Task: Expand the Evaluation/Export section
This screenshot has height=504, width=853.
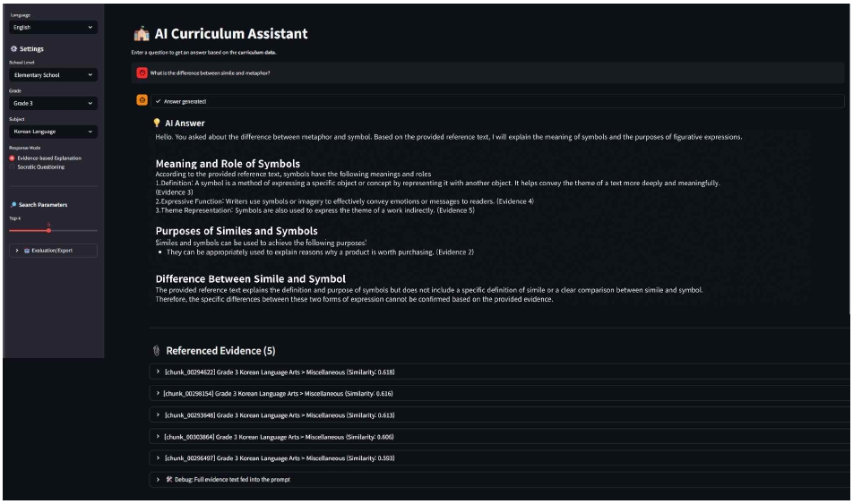Action: pos(53,251)
